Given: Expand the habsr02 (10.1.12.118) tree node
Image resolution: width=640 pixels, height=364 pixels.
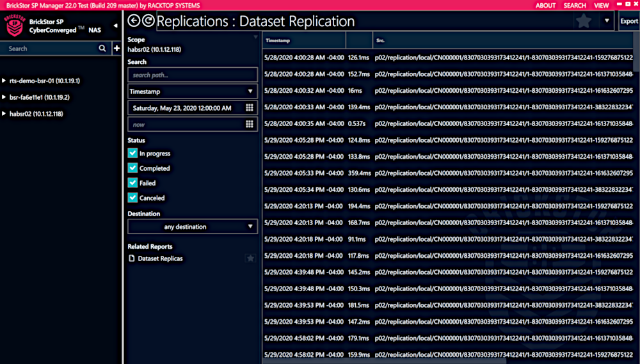Looking at the screenshot, I should click(4, 114).
